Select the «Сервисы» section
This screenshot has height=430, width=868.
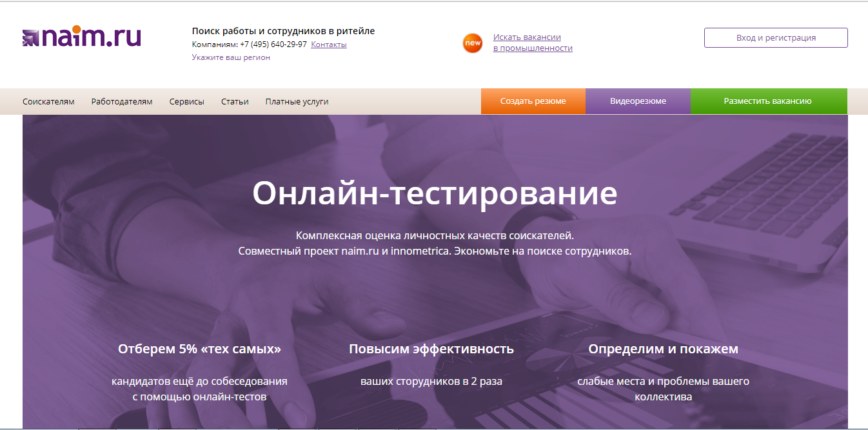(x=186, y=101)
